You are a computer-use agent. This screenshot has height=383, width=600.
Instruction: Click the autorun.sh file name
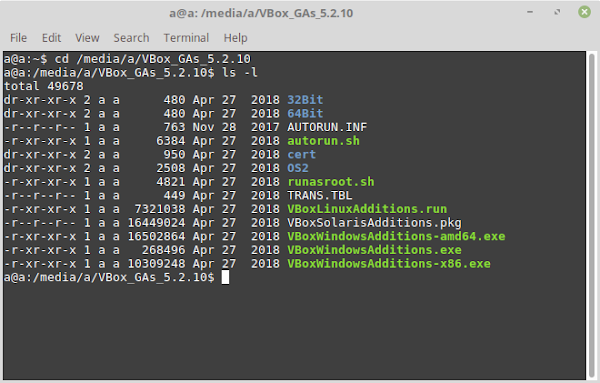pos(323,141)
